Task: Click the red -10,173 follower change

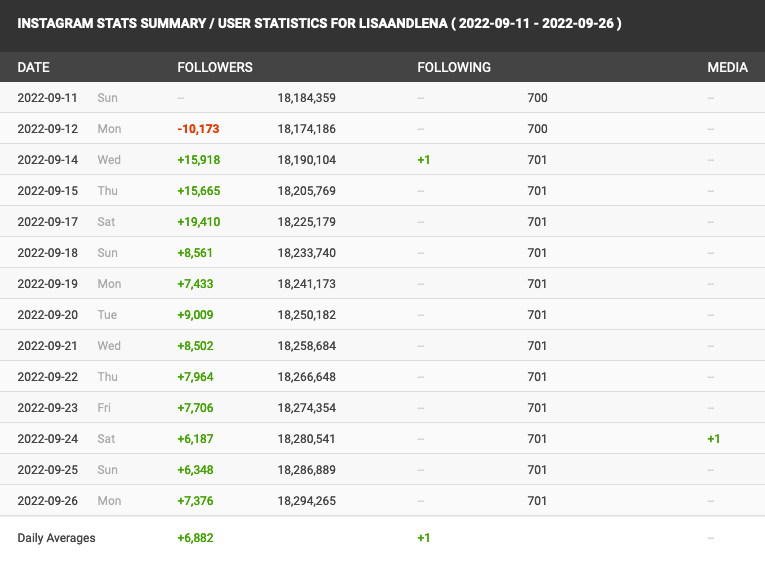Action: (199, 129)
